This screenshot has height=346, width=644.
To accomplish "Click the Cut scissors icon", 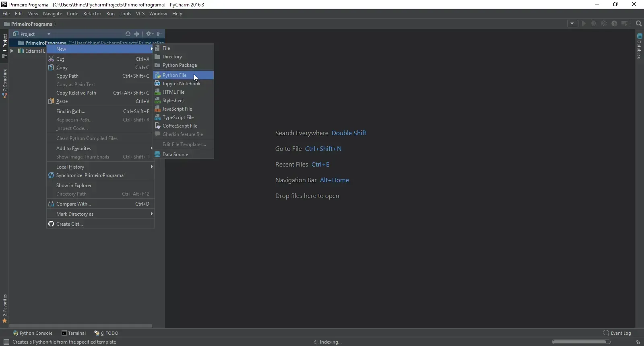I will coord(51,59).
